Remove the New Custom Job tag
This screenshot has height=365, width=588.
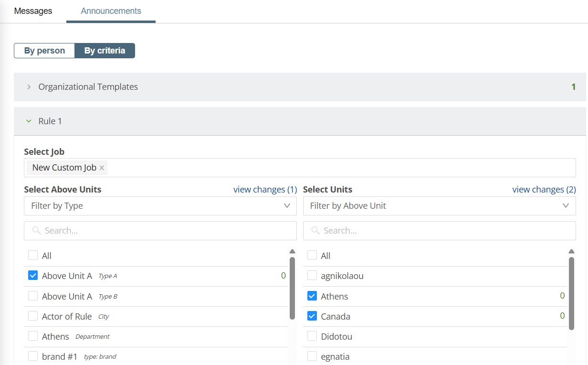(x=102, y=168)
